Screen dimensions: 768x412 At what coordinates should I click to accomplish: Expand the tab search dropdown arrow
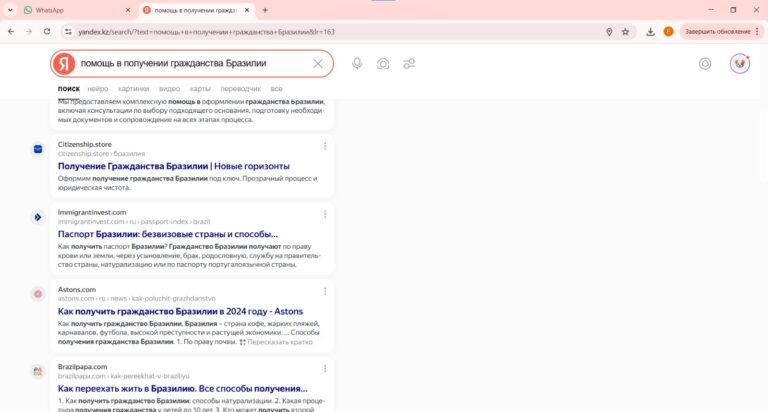click(x=10, y=10)
